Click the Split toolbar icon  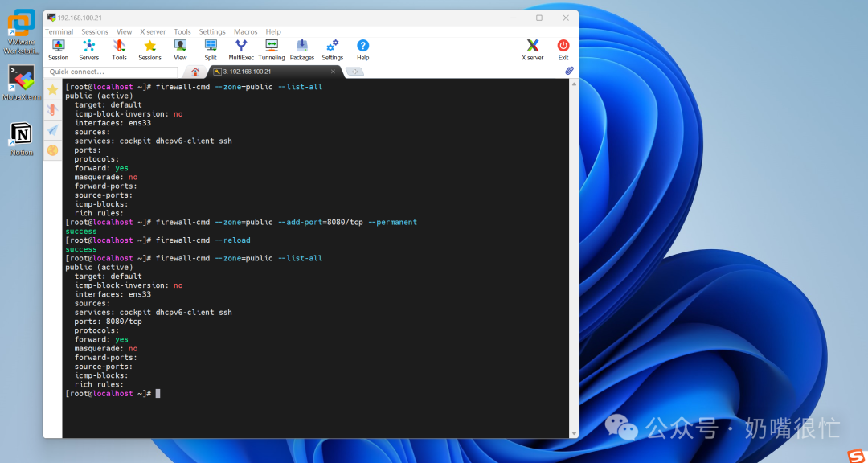point(211,50)
